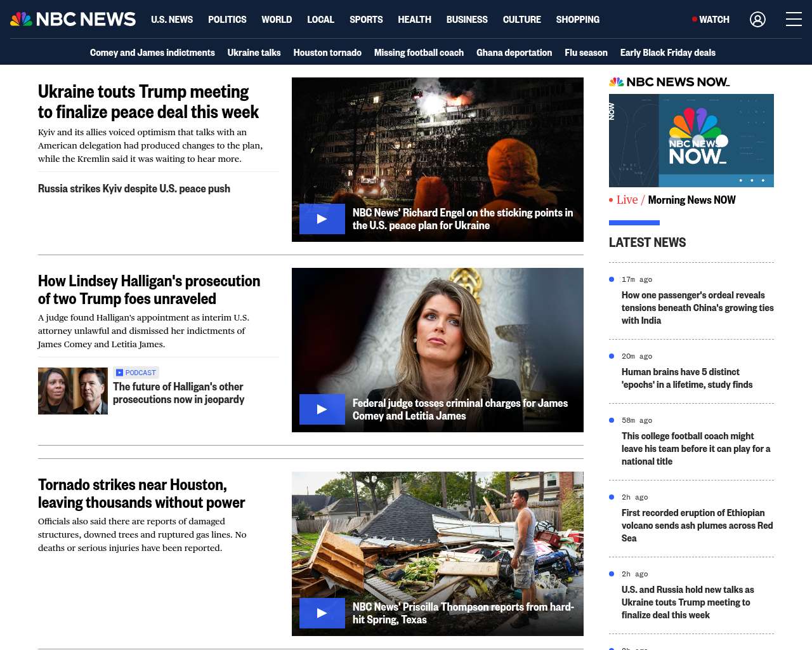Click the 20m ago timestamp

[637, 356]
